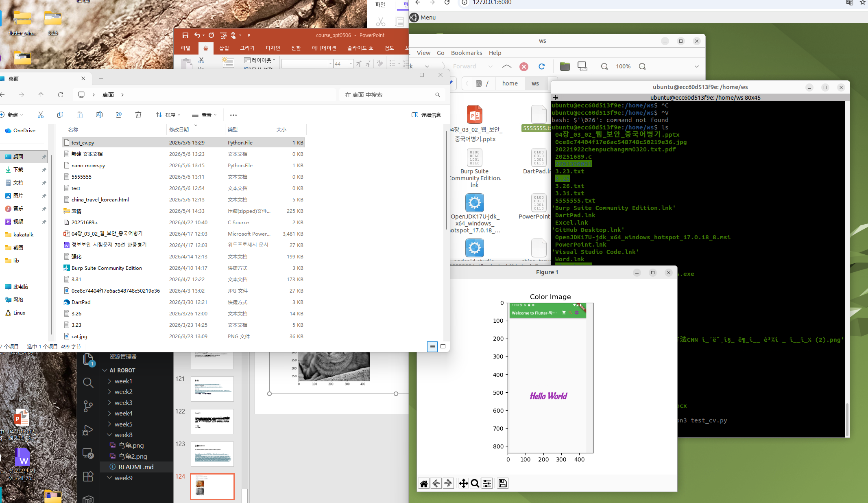Switch Explorer to large icons view mode
Image resolution: width=868 pixels, height=503 pixels.
(x=443, y=347)
